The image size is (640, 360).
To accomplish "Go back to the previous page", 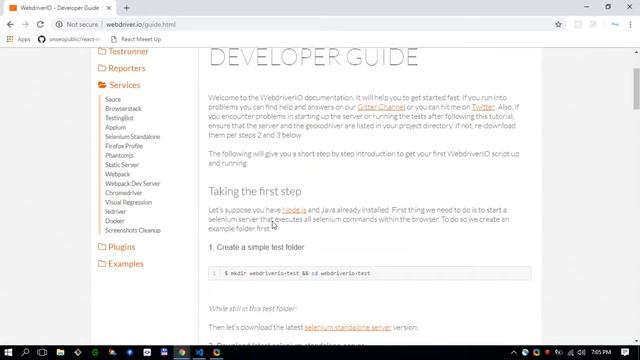I will (10, 24).
